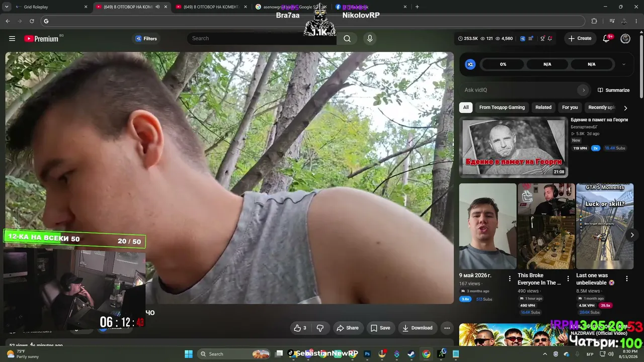Viewport: 644px width, 362px height.
Task: Open Steam from the taskbar
Action: click(411, 354)
